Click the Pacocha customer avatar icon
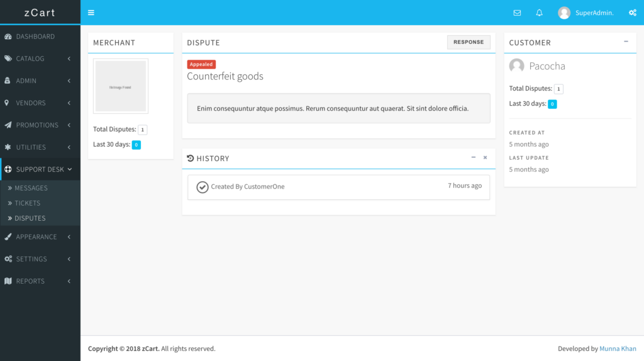644x361 pixels. click(x=516, y=66)
